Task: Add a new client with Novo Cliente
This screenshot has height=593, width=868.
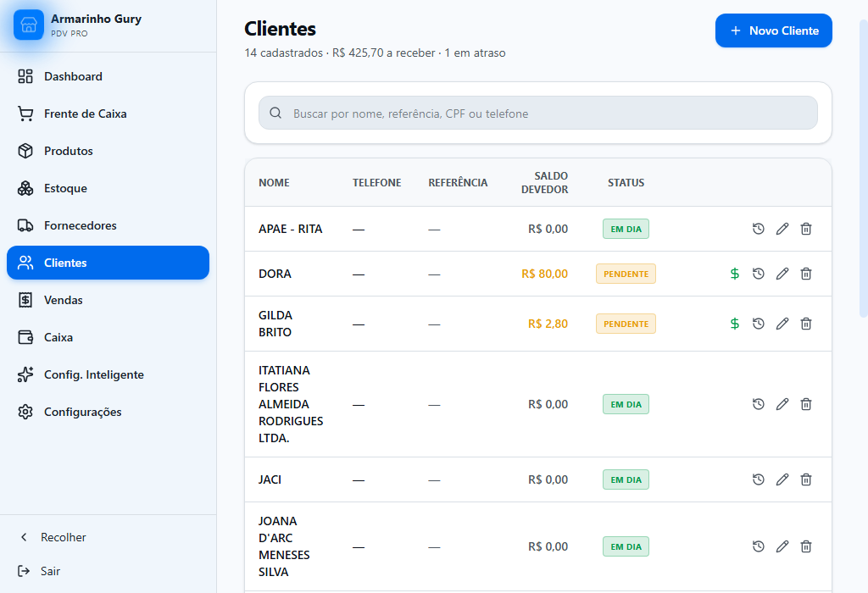Action: (x=773, y=30)
